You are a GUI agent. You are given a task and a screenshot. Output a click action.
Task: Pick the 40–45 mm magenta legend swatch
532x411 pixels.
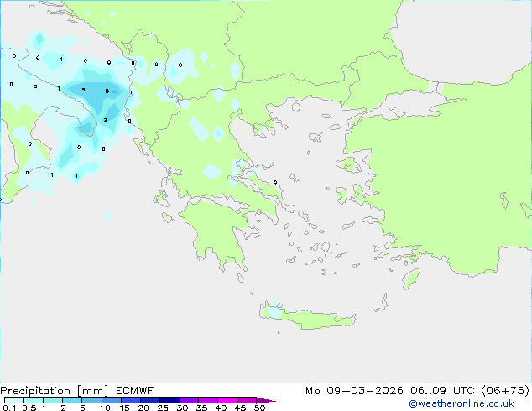227,400
